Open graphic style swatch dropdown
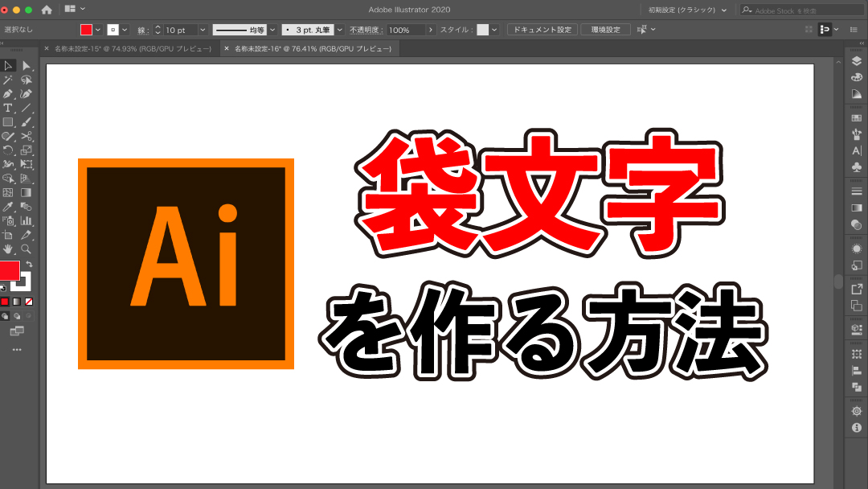 494,30
